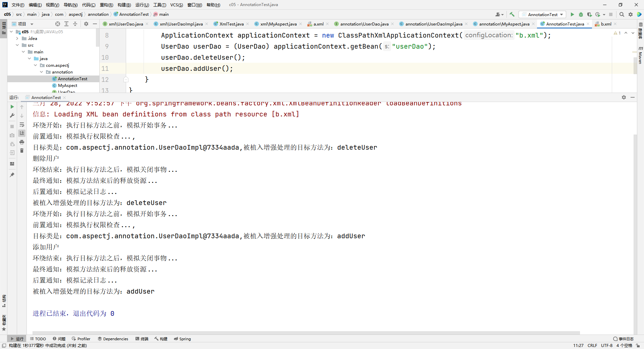Viewport: 644px width, 349px height.
Task: Click the console horizontal scrollbar
Action: (306, 333)
